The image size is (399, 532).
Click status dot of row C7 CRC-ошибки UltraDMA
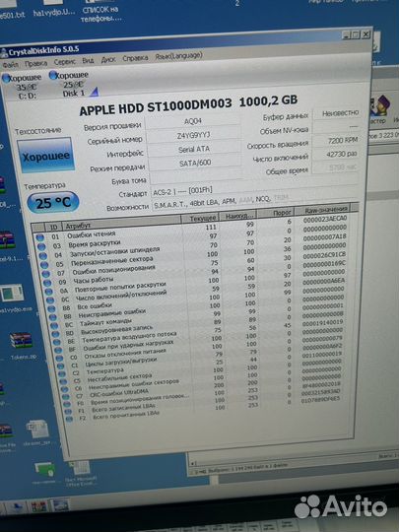65,397
